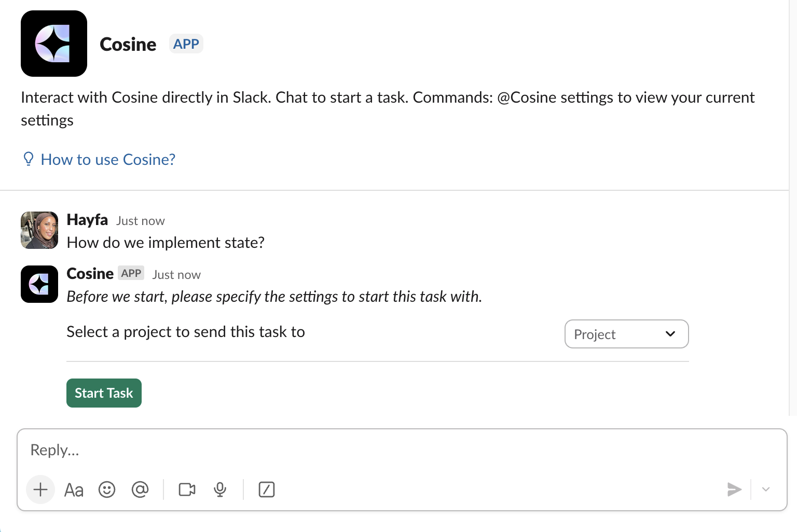Viewport: 797px width, 532px height.
Task: Record a video clip with camera icon
Action: pos(187,489)
